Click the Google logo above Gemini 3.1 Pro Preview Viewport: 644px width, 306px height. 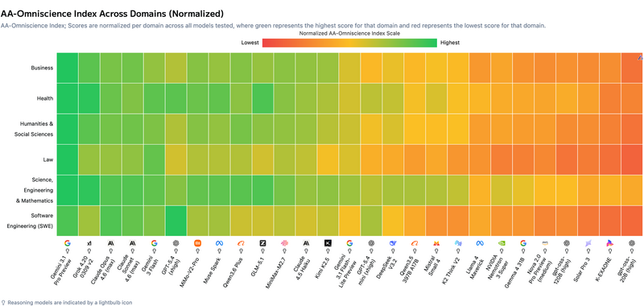coord(68,243)
